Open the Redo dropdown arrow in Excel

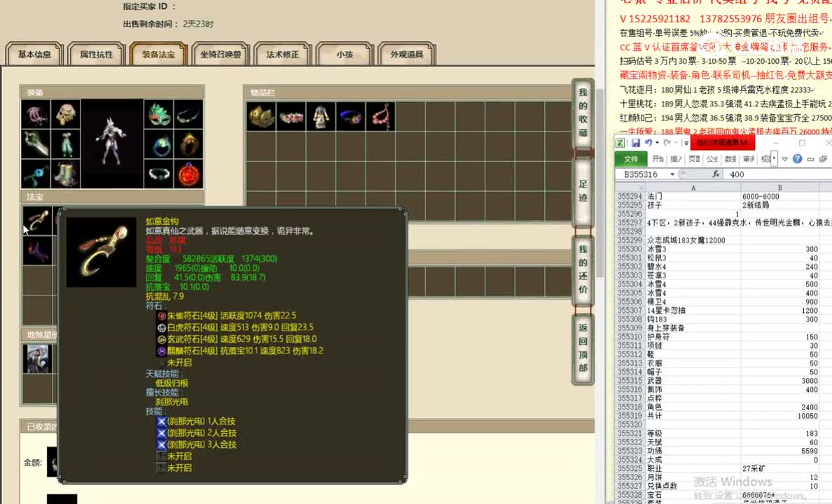click(x=675, y=143)
